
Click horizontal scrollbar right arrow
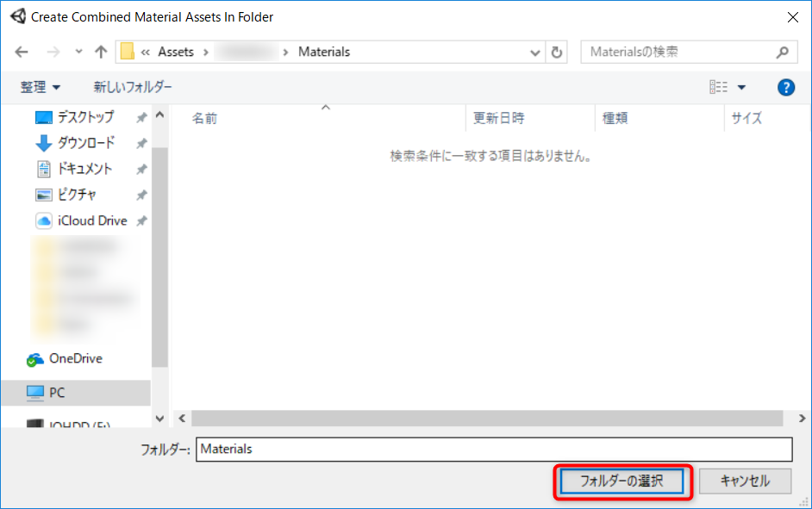(x=802, y=418)
